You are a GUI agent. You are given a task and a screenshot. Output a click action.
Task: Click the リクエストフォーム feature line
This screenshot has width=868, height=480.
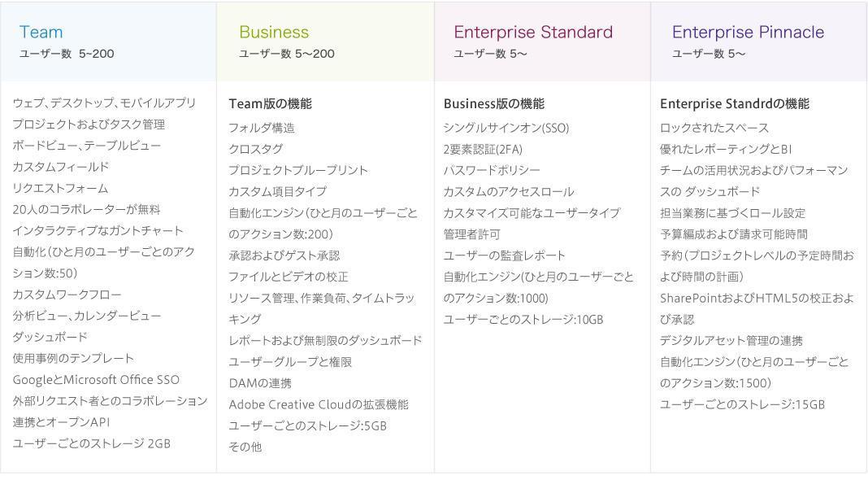coord(60,188)
